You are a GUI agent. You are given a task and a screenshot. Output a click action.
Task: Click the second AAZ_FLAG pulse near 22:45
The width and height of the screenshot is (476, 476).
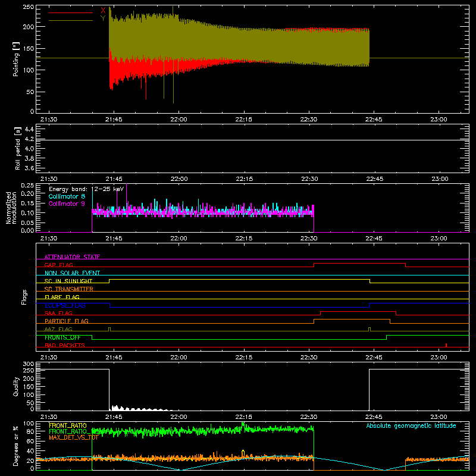[369, 329]
